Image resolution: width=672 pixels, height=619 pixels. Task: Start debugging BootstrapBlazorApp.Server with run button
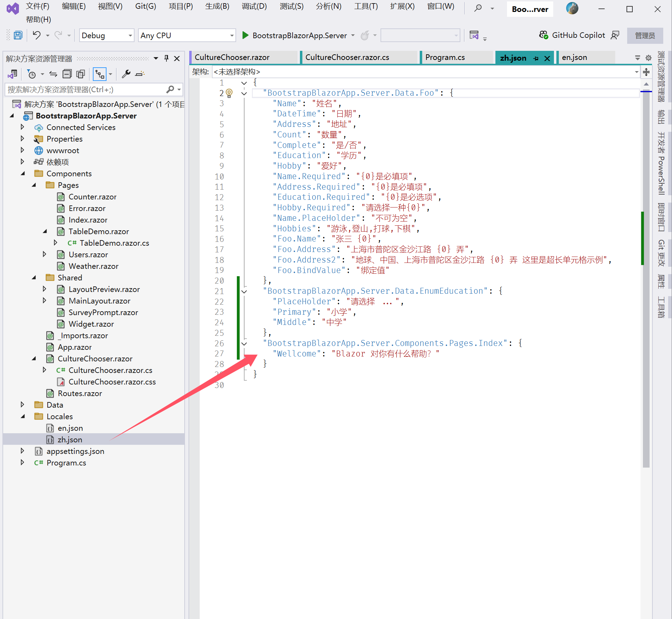[245, 35]
